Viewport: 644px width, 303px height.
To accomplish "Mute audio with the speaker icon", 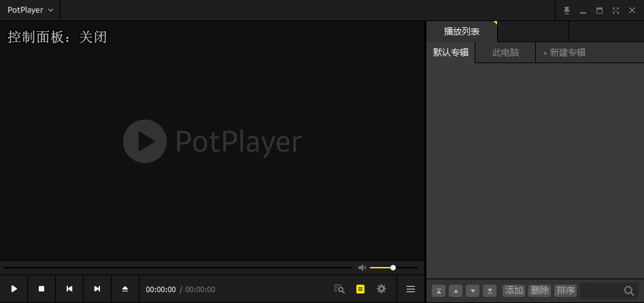I will click(x=362, y=268).
